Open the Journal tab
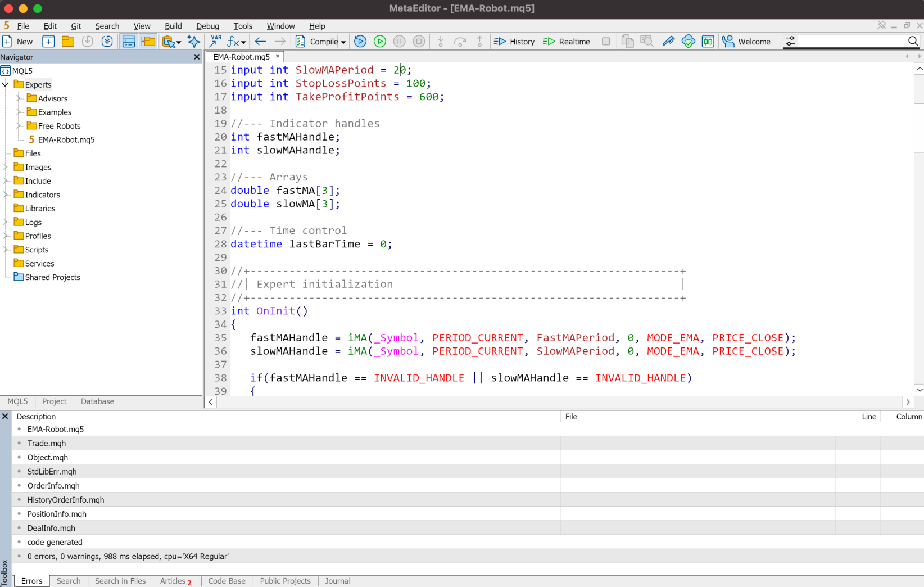This screenshot has height=587, width=924. pyautogui.click(x=337, y=581)
